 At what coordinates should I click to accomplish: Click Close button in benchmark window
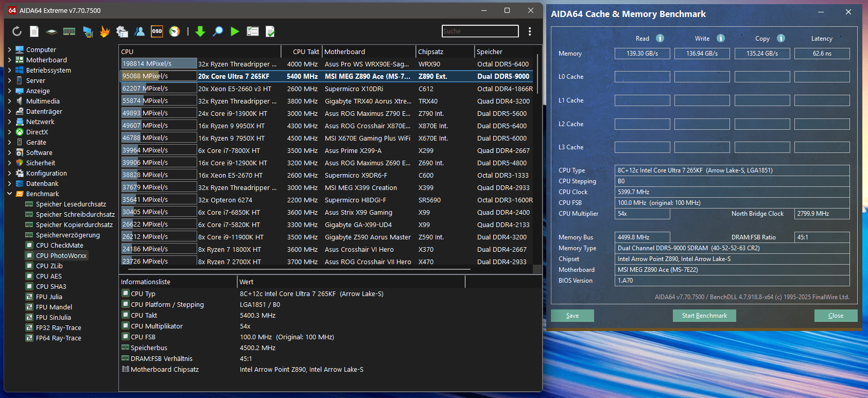836,316
